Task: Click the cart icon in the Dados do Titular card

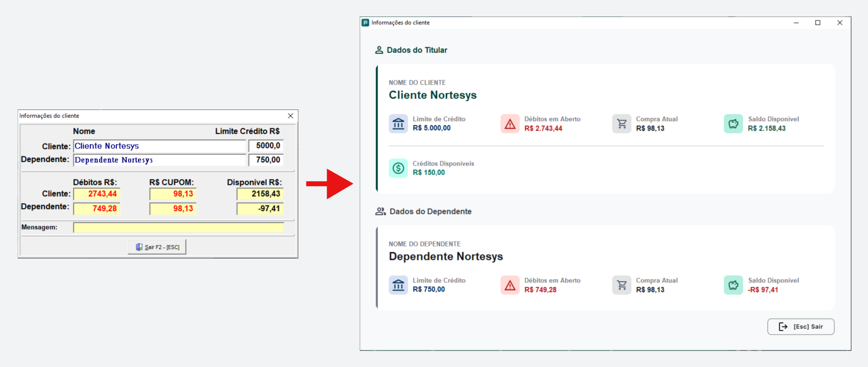Action: click(x=622, y=124)
